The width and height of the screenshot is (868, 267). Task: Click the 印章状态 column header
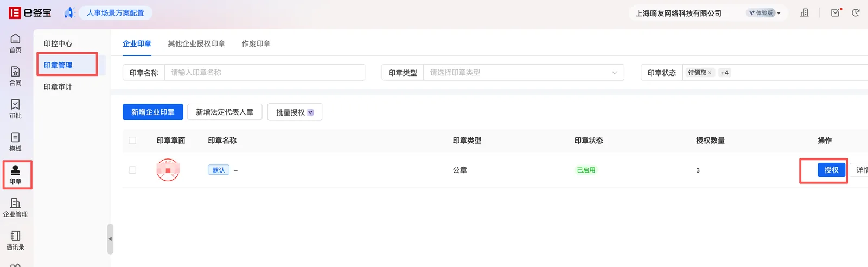tap(589, 141)
